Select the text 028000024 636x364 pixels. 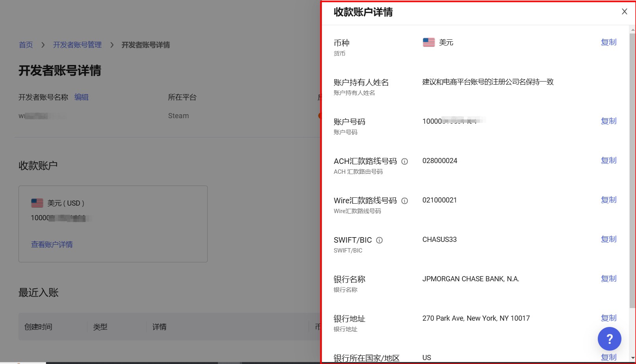(x=440, y=161)
